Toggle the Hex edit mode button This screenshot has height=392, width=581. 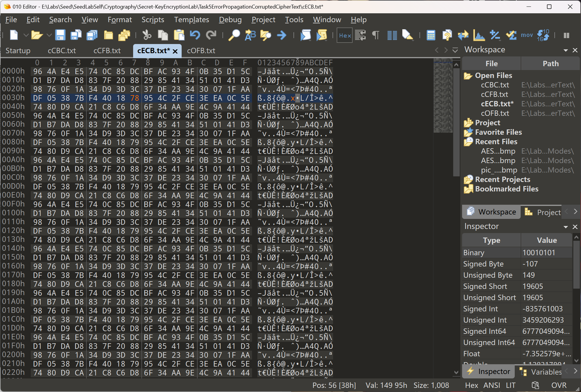[345, 35]
